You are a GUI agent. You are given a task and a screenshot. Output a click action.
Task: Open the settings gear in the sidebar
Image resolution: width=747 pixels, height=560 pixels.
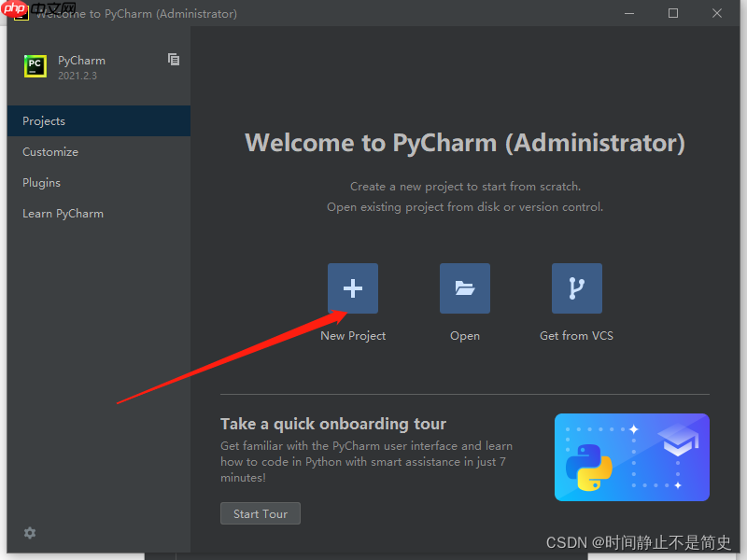[30, 533]
